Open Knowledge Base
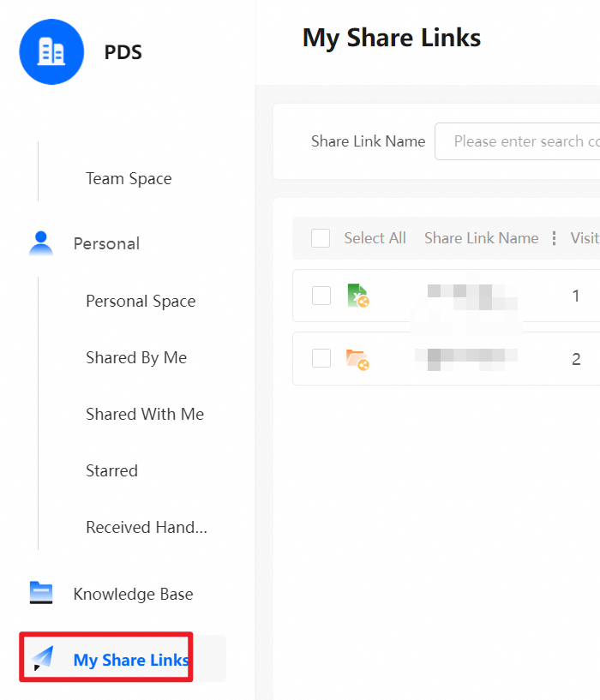The width and height of the screenshot is (600, 700). tap(133, 595)
